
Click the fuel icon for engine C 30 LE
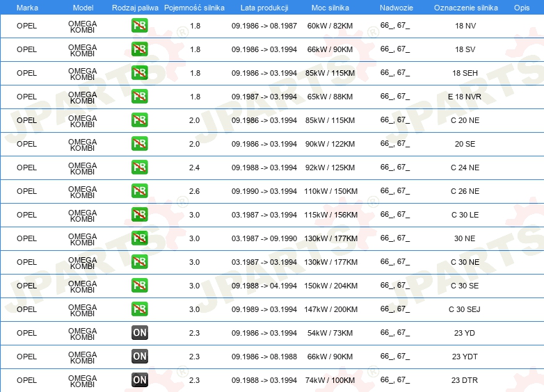139,215
